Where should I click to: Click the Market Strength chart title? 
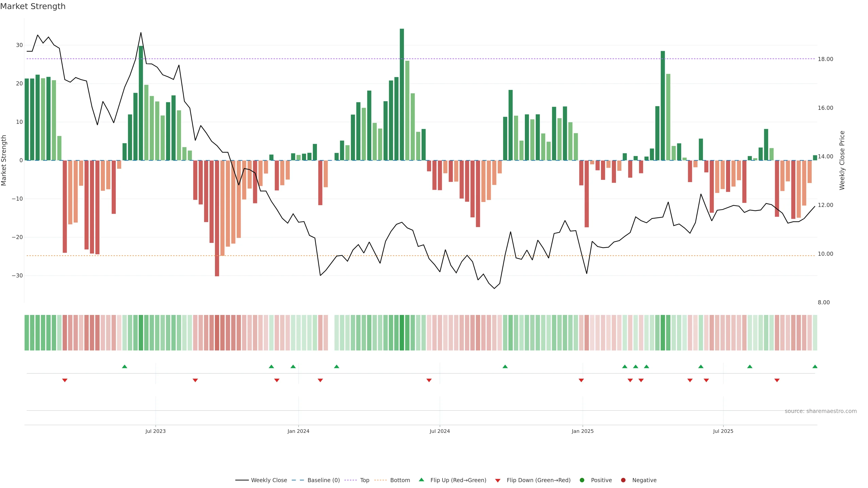tap(33, 6)
